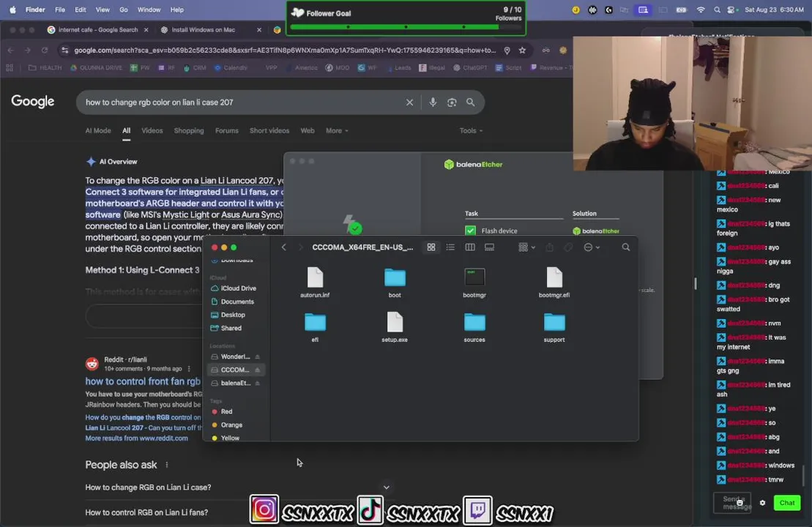Image resolution: width=812 pixels, height=527 pixels.
Task: Open Desktop in Finder sidebar
Action: click(x=228, y=315)
